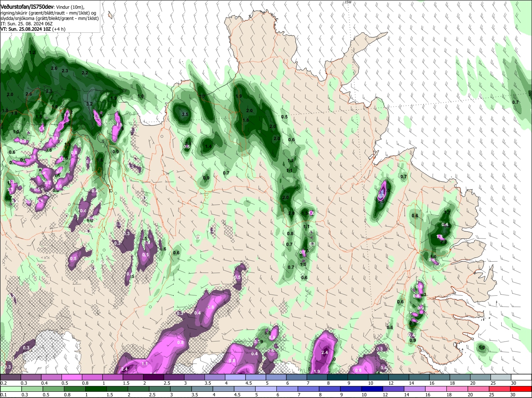Click the 1.4 rain value on the map
The height and width of the screenshot is (398, 532).
(x=208, y=147)
